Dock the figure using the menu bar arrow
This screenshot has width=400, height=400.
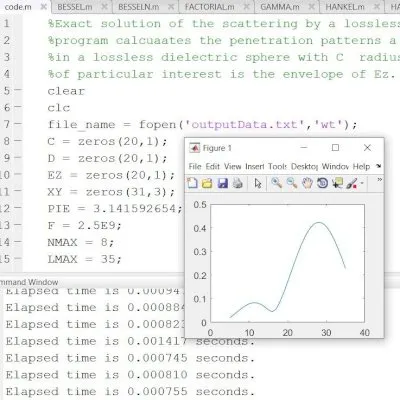(x=378, y=166)
